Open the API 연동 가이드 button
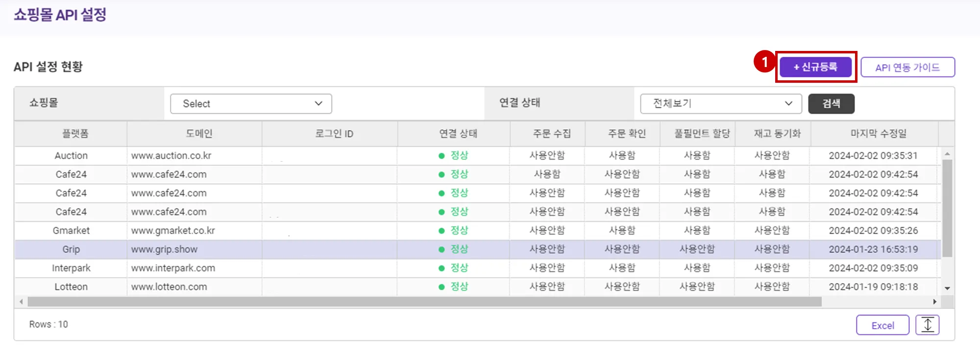This screenshot has height=356, width=980. [907, 68]
